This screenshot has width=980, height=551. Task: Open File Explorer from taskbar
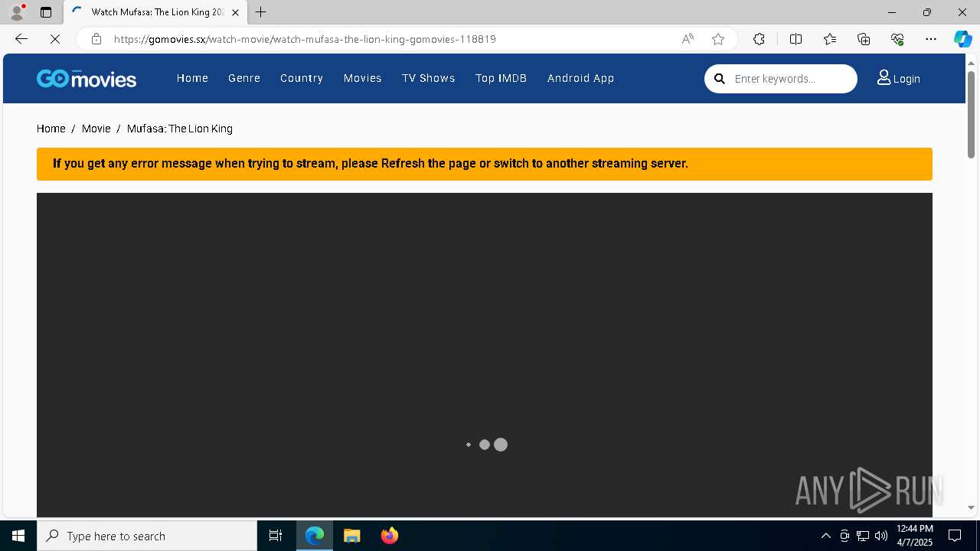[352, 536]
